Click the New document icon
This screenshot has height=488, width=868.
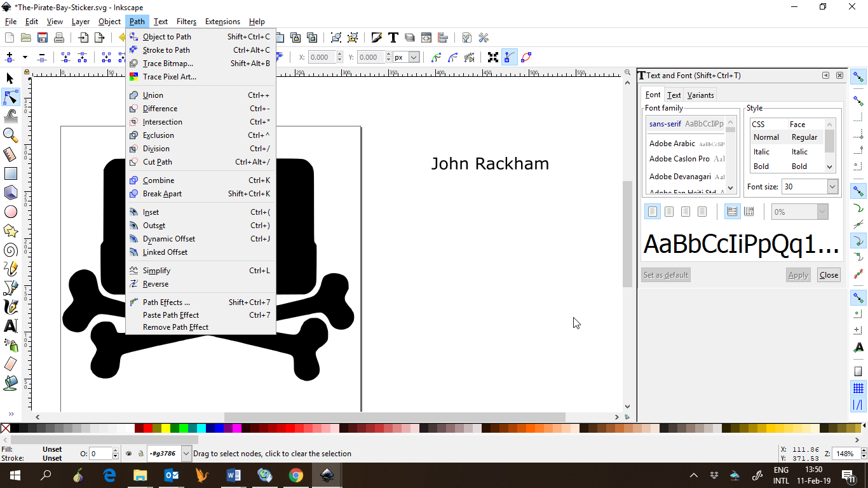point(10,37)
